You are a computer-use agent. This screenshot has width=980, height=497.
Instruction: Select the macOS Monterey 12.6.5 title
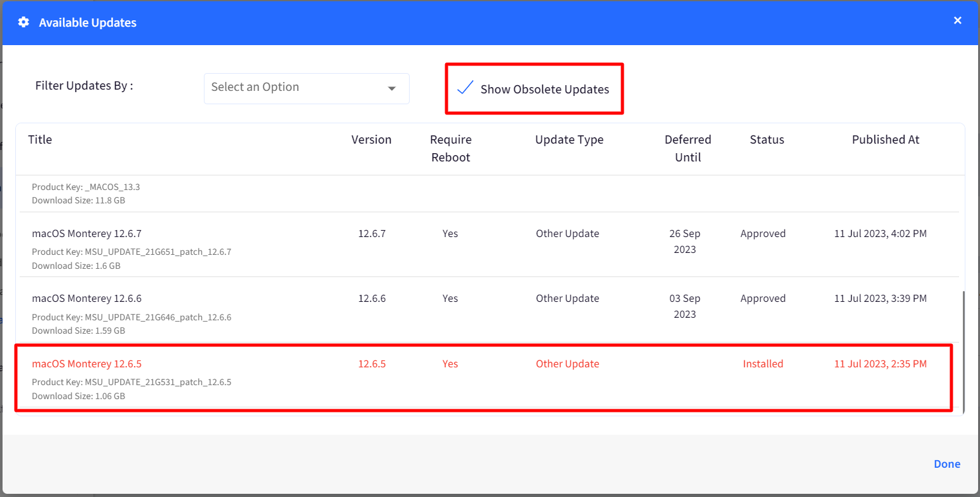pyautogui.click(x=86, y=364)
